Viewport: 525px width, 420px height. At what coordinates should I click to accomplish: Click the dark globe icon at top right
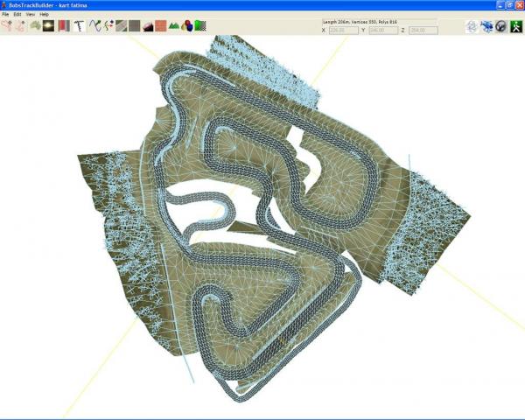[x=501, y=27]
